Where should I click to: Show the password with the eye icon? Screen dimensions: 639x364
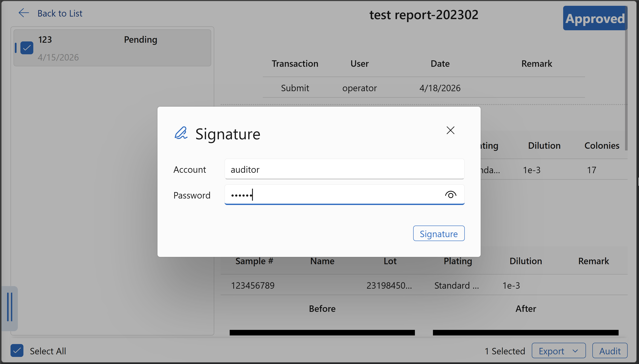pos(451,195)
